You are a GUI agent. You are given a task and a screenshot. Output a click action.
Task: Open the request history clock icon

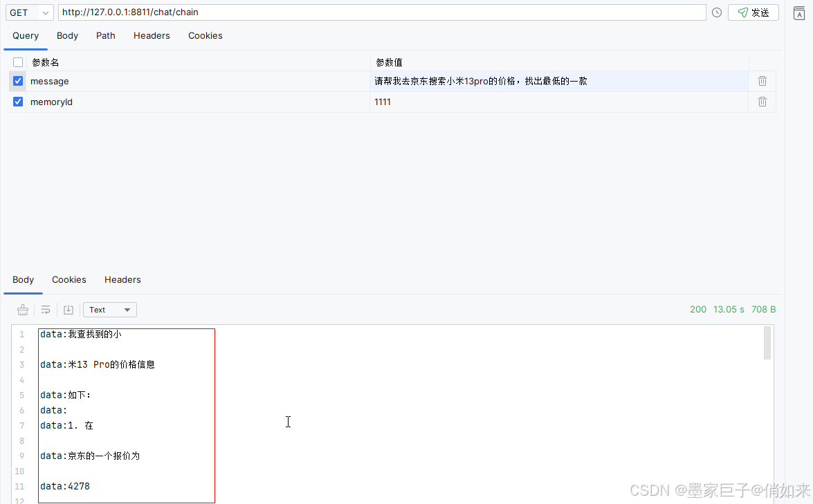[717, 12]
